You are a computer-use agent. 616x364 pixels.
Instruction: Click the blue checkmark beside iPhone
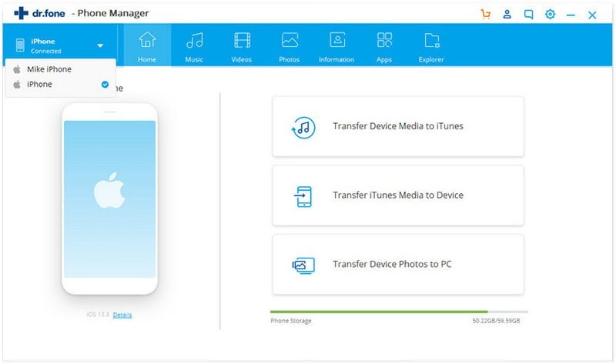tap(105, 84)
